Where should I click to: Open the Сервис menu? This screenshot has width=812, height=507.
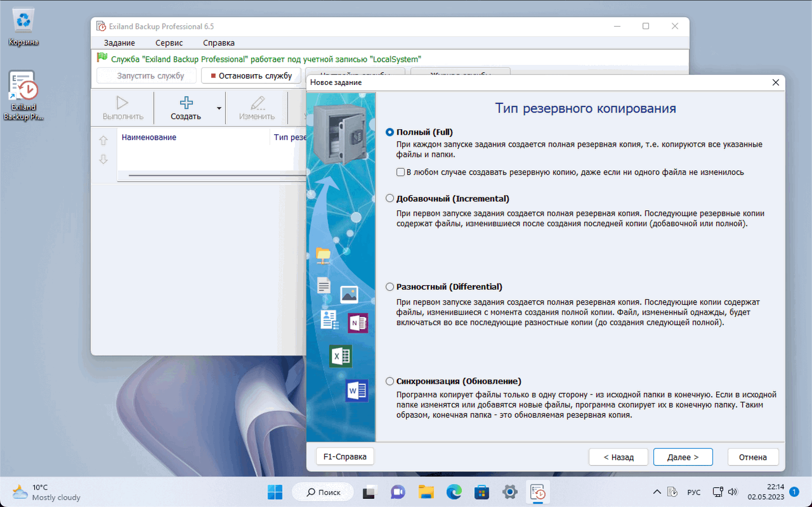[x=168, y=42]
